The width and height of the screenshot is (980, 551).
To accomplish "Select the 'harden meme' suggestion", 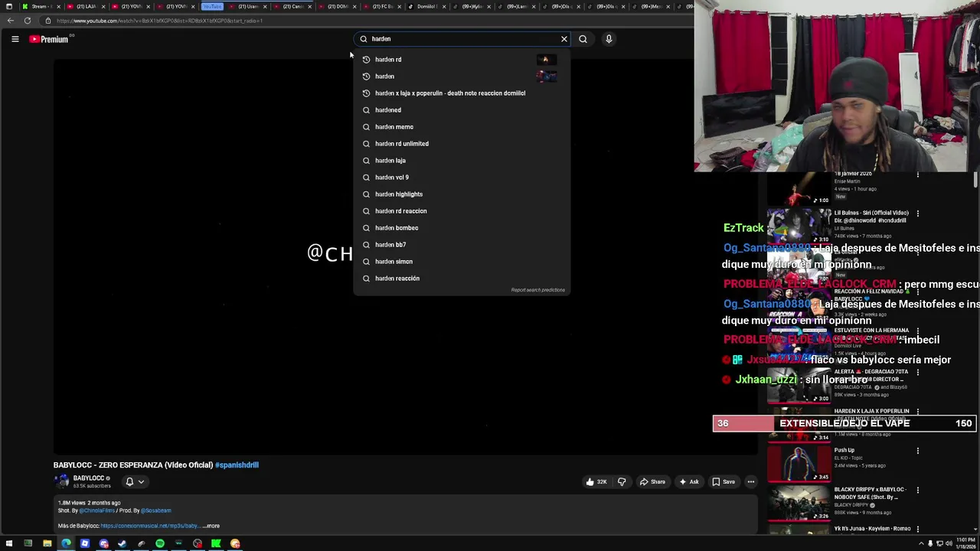I will [462, 127].
